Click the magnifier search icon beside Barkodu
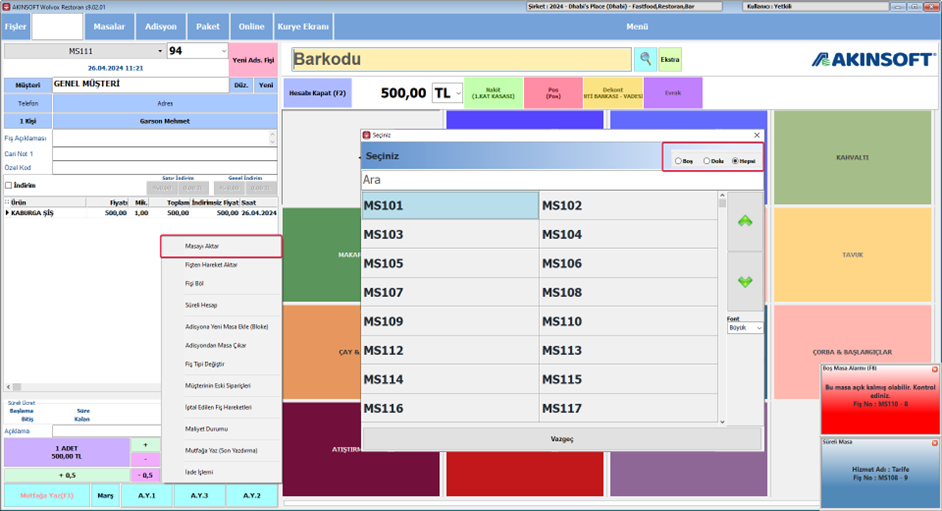The height and width of the screenshot is (511, 942). pyautogui.click(x=645, y=59)
